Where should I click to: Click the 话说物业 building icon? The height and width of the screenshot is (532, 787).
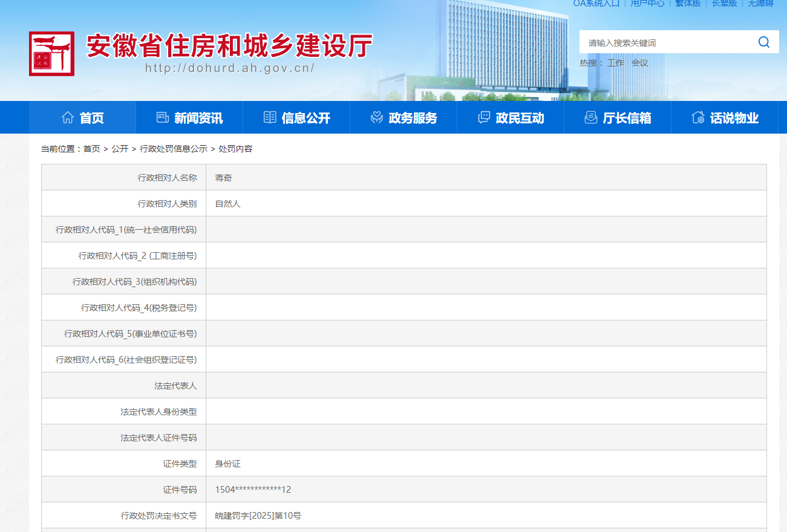point(698,118)
